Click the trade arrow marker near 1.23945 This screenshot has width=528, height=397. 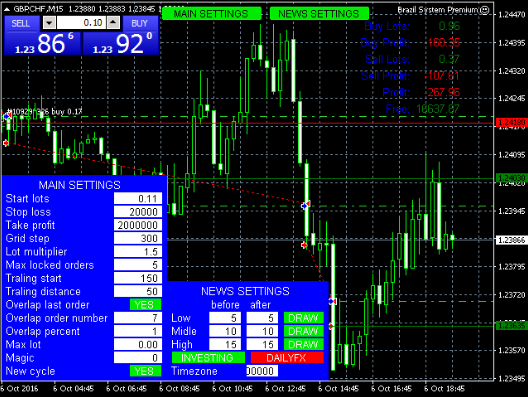(x=306, y=204)
